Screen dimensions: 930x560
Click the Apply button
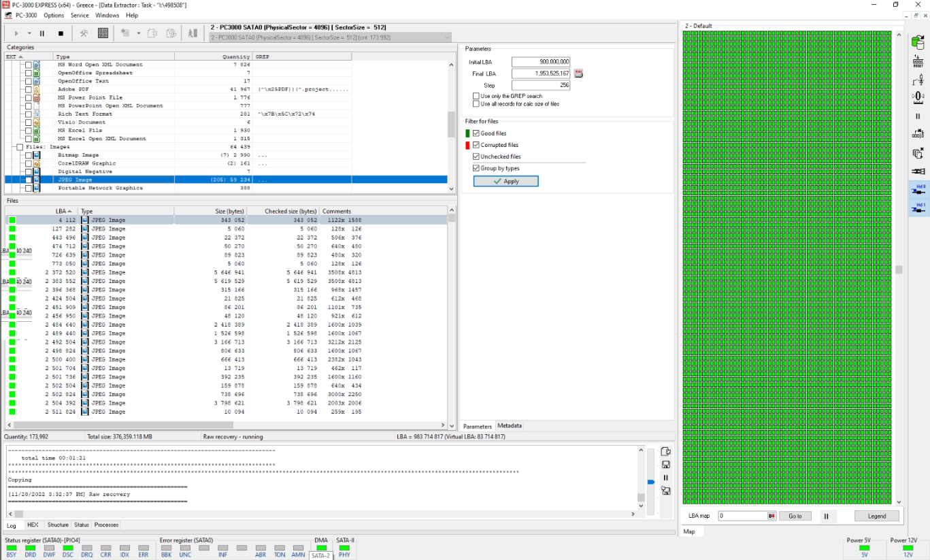coord(505,181)
